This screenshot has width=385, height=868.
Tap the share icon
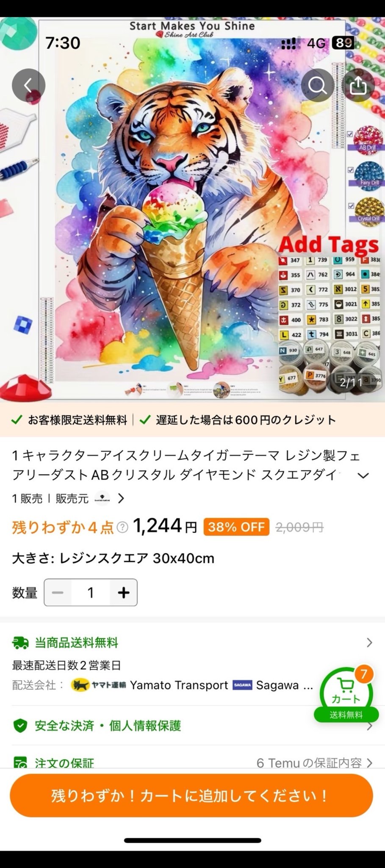click(358, 85)
